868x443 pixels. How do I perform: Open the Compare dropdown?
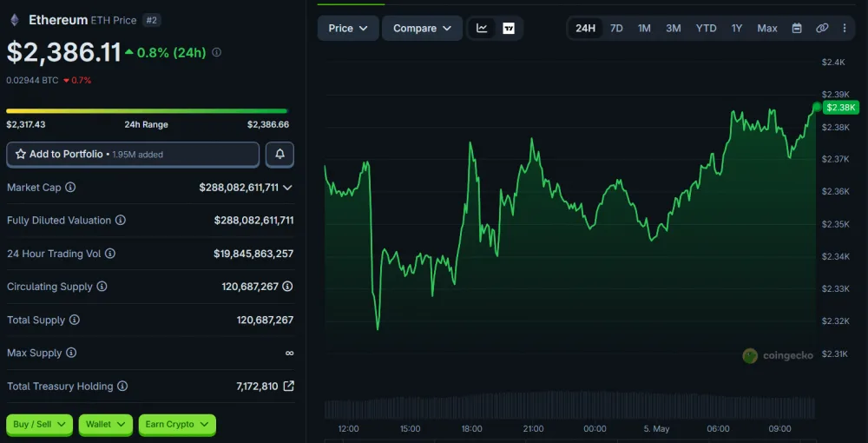click(x=423, y=29)
